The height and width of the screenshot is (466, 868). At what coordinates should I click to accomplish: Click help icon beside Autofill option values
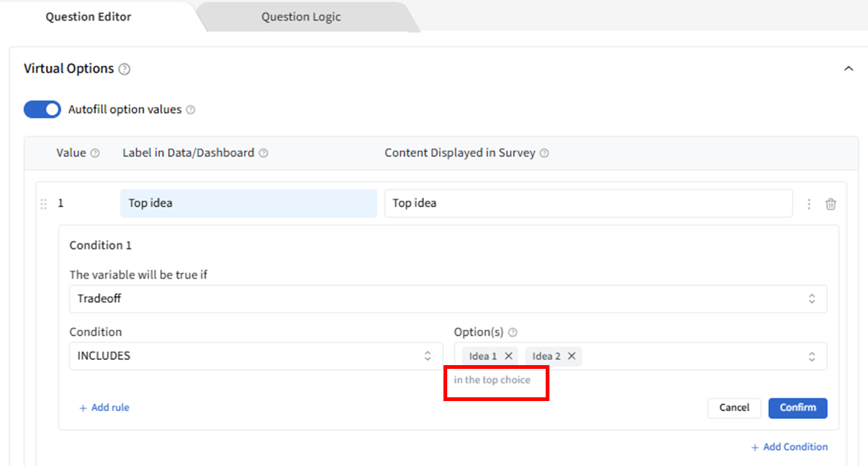click(191, 110)
